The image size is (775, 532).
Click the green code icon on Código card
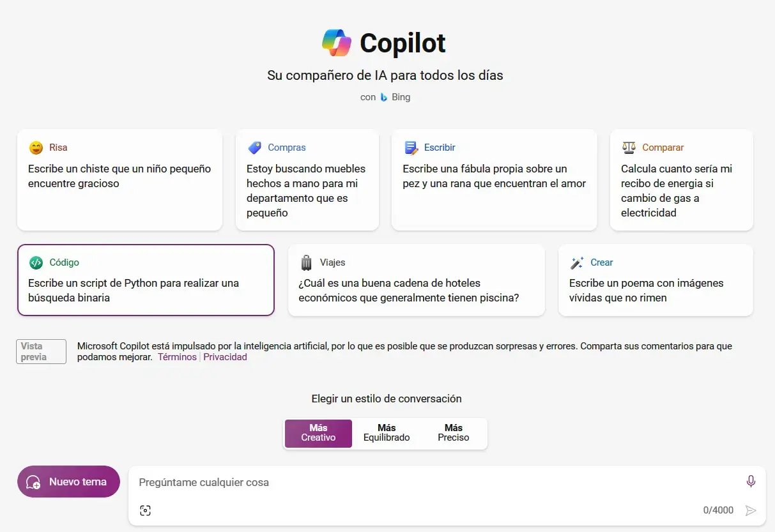[36, 262]
